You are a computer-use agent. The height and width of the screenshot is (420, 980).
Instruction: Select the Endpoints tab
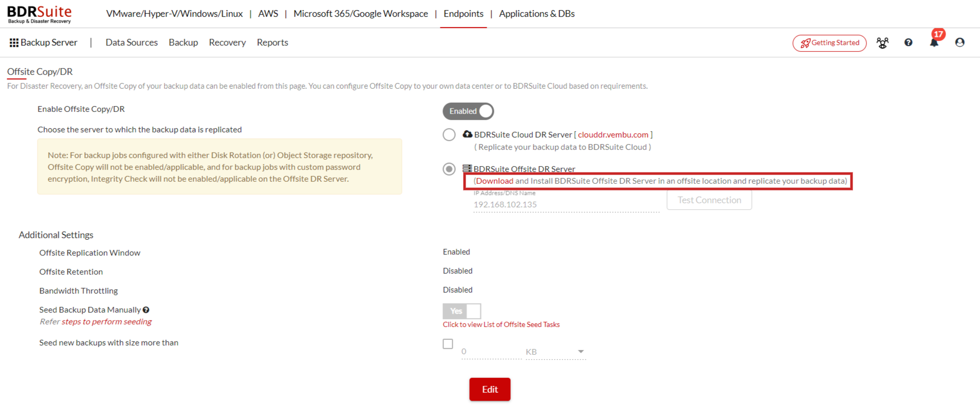tap(464, 14)
